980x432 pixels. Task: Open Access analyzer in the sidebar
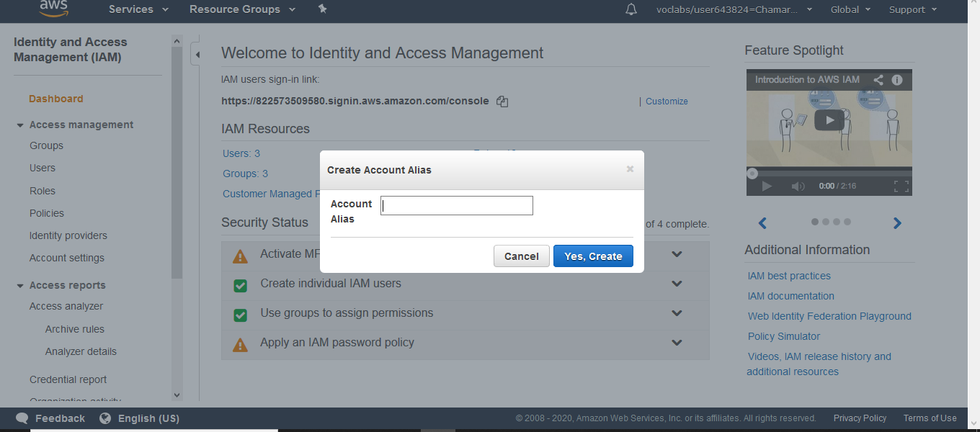click(66, 306)
